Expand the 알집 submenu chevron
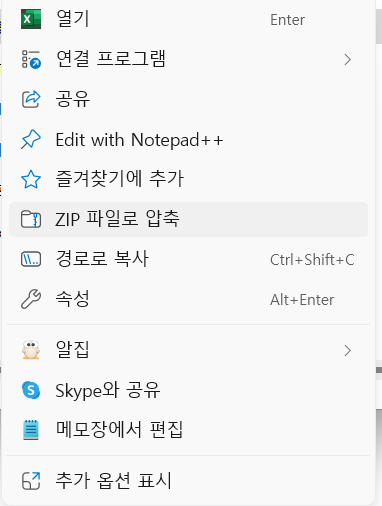 (348, 351)
